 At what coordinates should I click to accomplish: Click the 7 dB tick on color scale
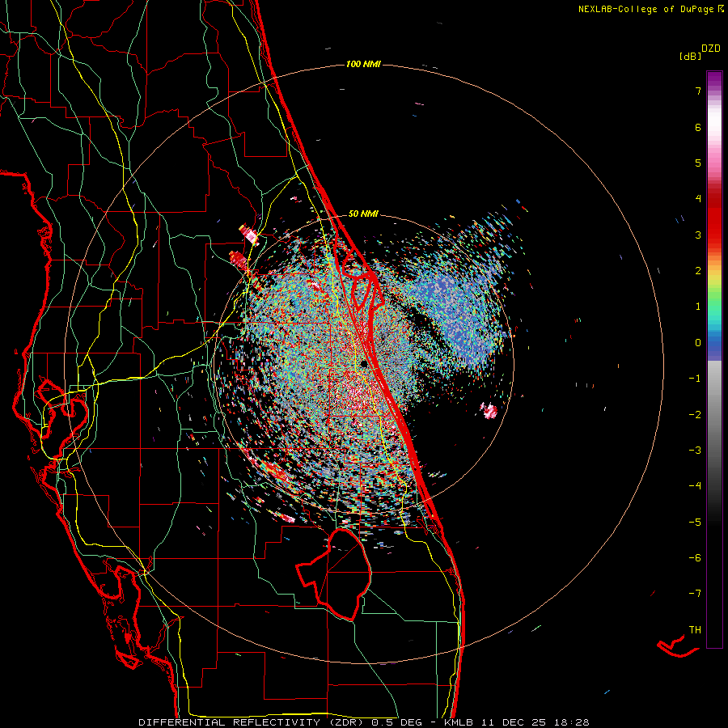tap(698, 91)
